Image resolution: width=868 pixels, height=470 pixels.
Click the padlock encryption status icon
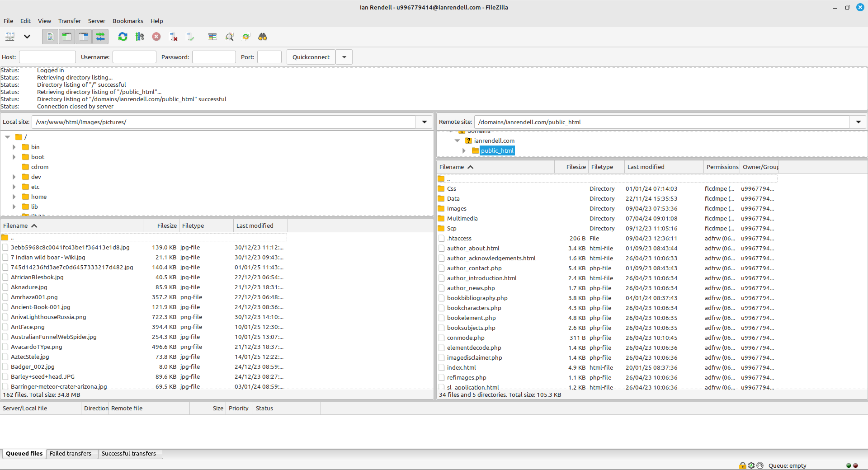[x=742, y=465]
